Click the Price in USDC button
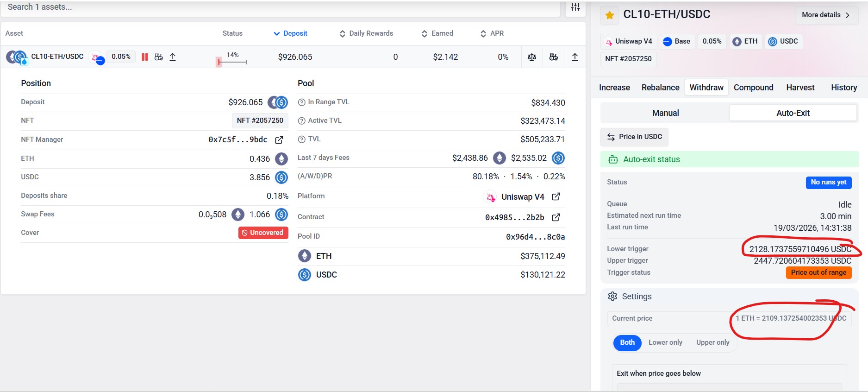This screenshot has height=392, width=868. coord(634,137)
